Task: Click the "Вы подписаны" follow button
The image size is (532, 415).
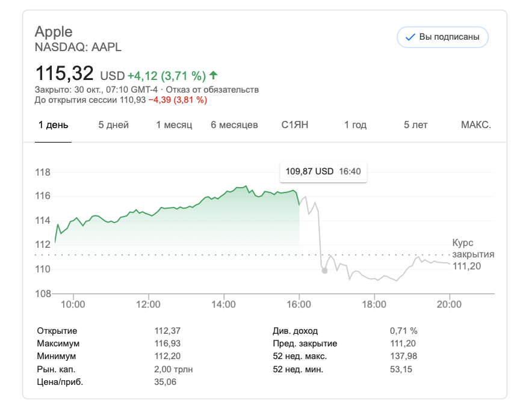Action: [442, 37]
